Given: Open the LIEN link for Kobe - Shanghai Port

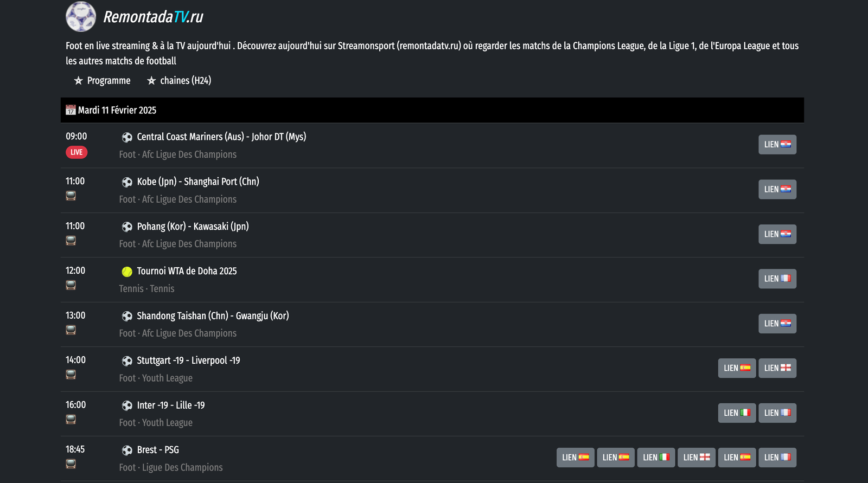Looking at the screenshot, I should click(x=777, y=189).
